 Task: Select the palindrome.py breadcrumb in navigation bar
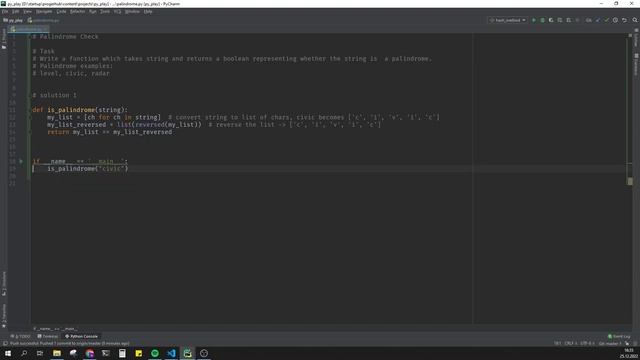click(x=43, y=20)
